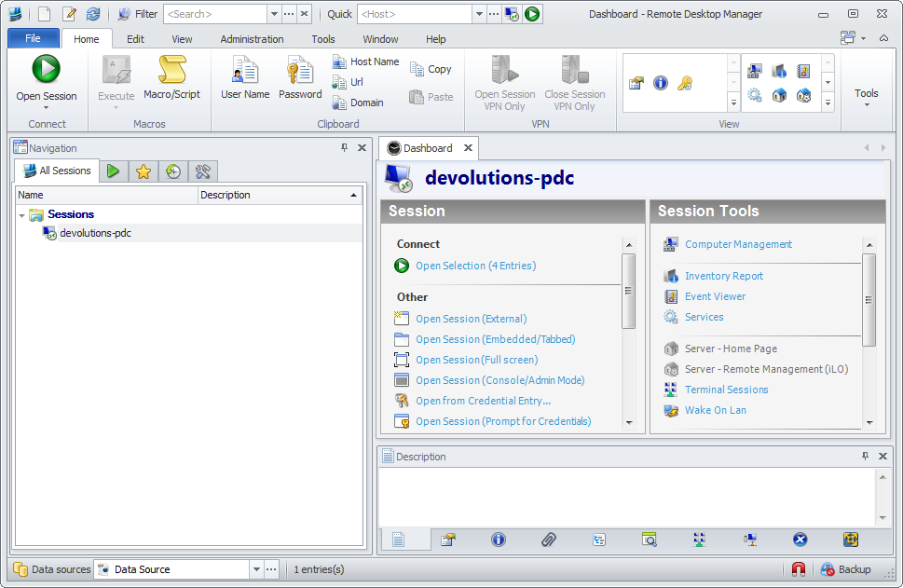Click the magnifier log view icon in Description toolbar
The image size is (903, 588).
(649, 540)
